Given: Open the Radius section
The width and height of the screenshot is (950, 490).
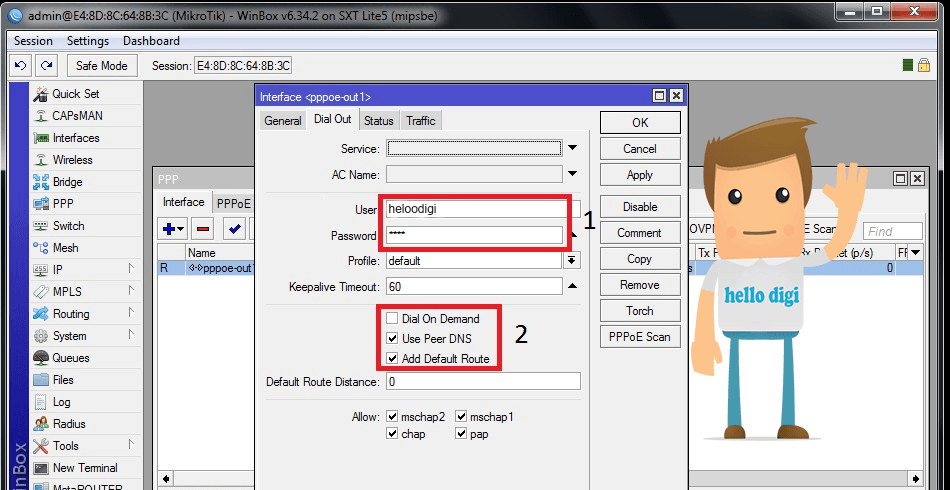Looking at the screenshot, I should pos(68,424).
